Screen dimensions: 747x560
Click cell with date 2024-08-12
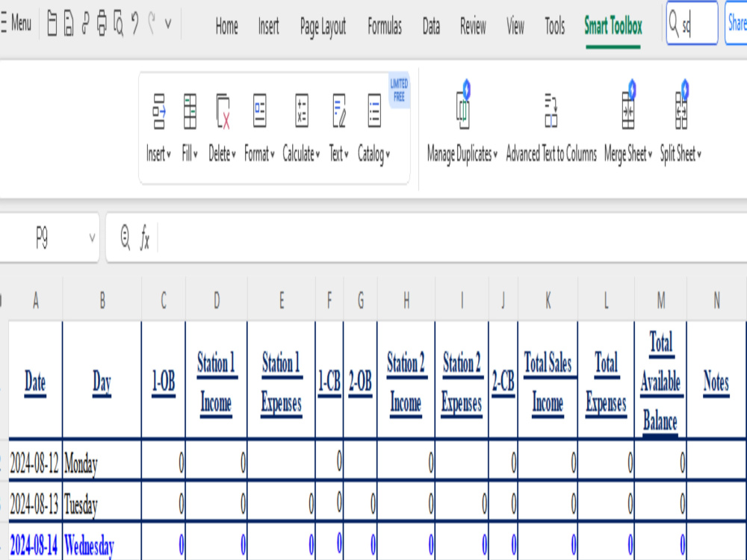pos(35,461)
